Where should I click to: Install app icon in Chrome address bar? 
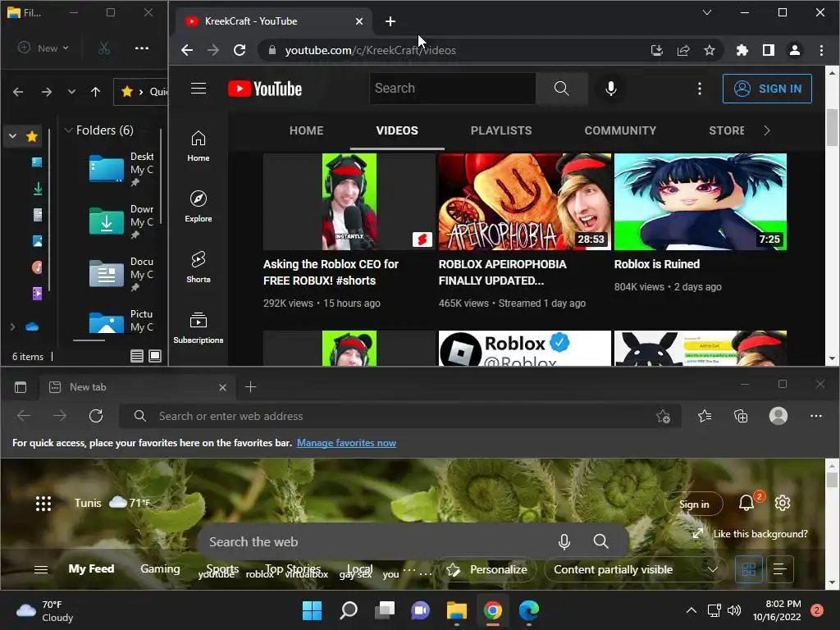point(657,50)
